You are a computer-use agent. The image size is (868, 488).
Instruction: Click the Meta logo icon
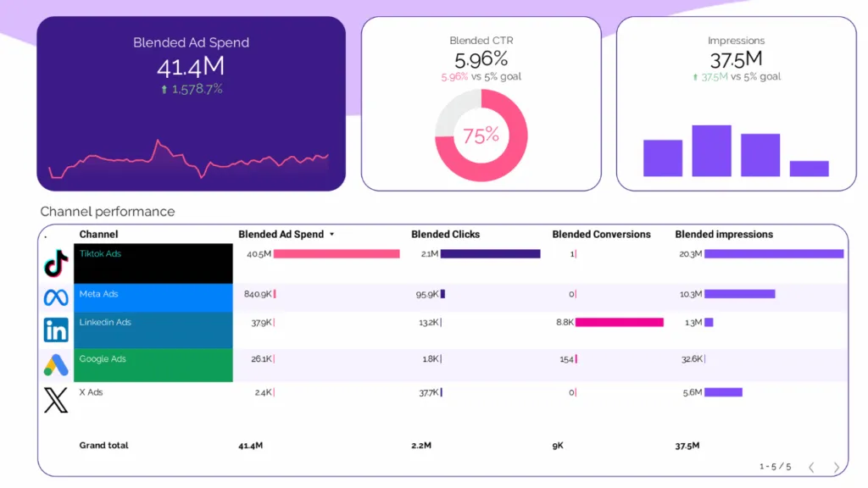coord(54,298)
